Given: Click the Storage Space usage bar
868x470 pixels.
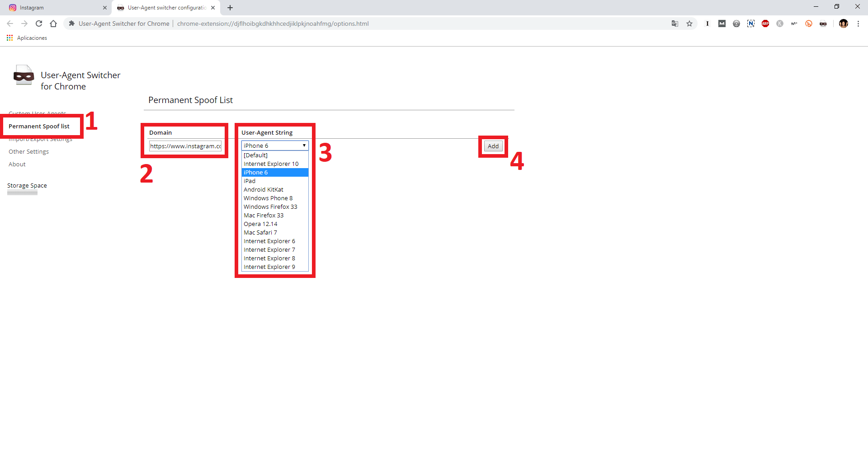Looking at the screenshot, I should (22, 193).
